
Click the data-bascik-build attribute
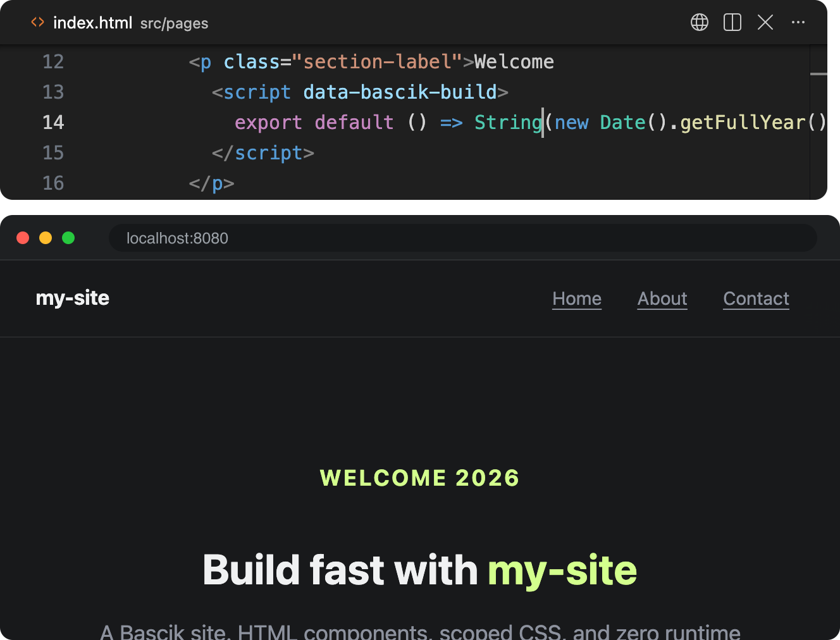400,92
